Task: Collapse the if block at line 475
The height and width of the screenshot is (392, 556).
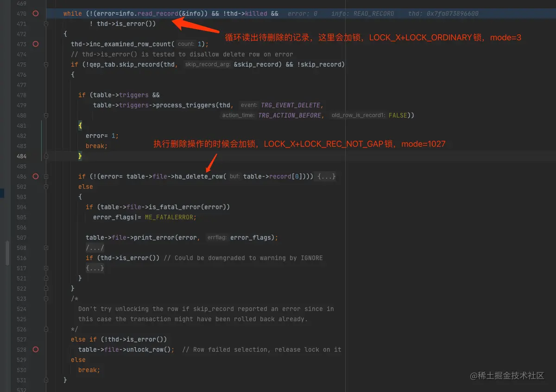Action: 46,64
